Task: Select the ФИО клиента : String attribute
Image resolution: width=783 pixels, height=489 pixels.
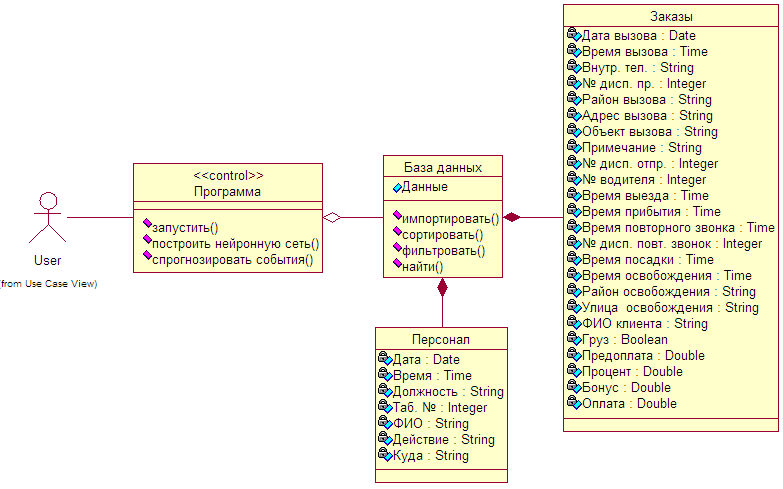Action: point(645,323)
